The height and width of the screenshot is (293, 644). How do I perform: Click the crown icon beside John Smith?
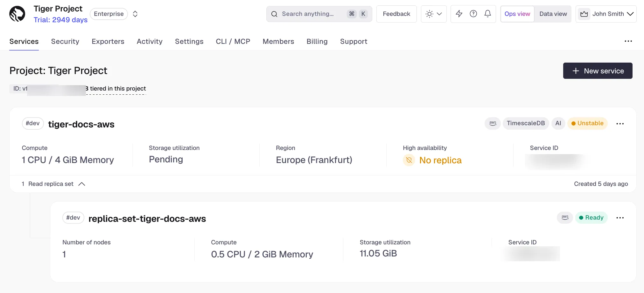[584, 14]
